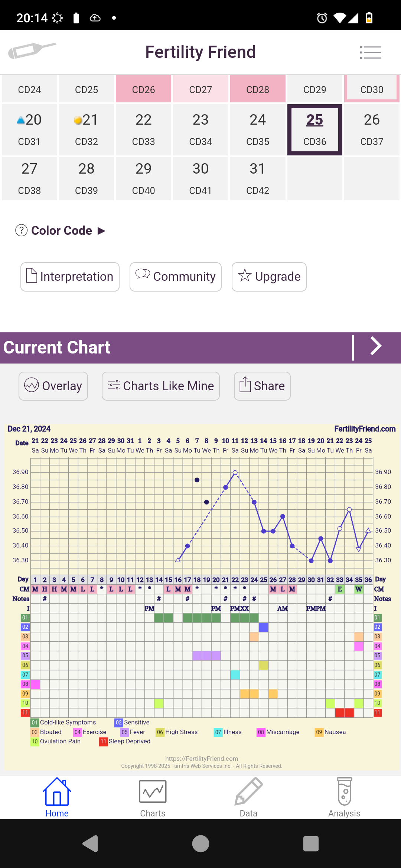Switch to the Home tab
Image resolution: width=401 pixels, height=868 pixels.
point(57,797)
